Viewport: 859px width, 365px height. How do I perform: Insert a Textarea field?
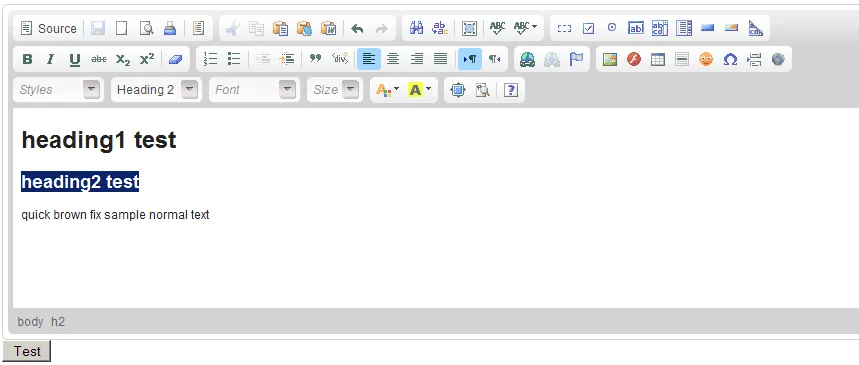pyautogui.click(x=660, y=28)
